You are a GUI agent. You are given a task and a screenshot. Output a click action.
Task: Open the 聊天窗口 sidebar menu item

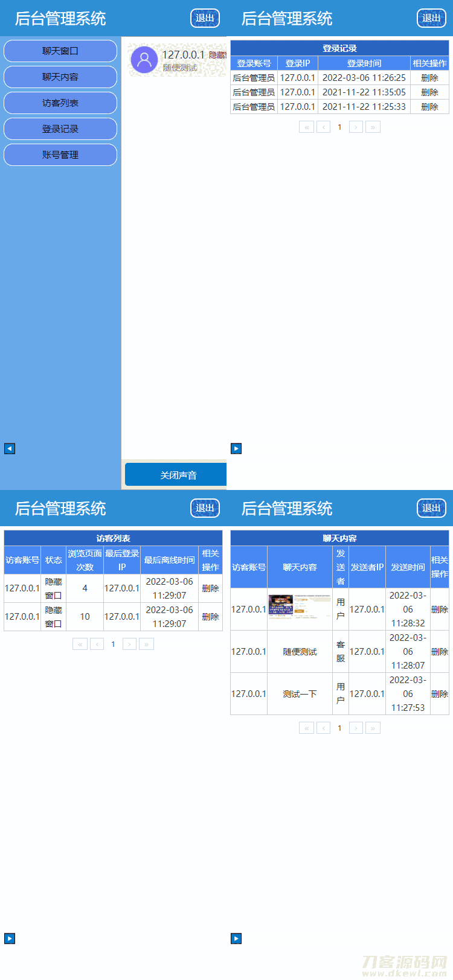60,51
